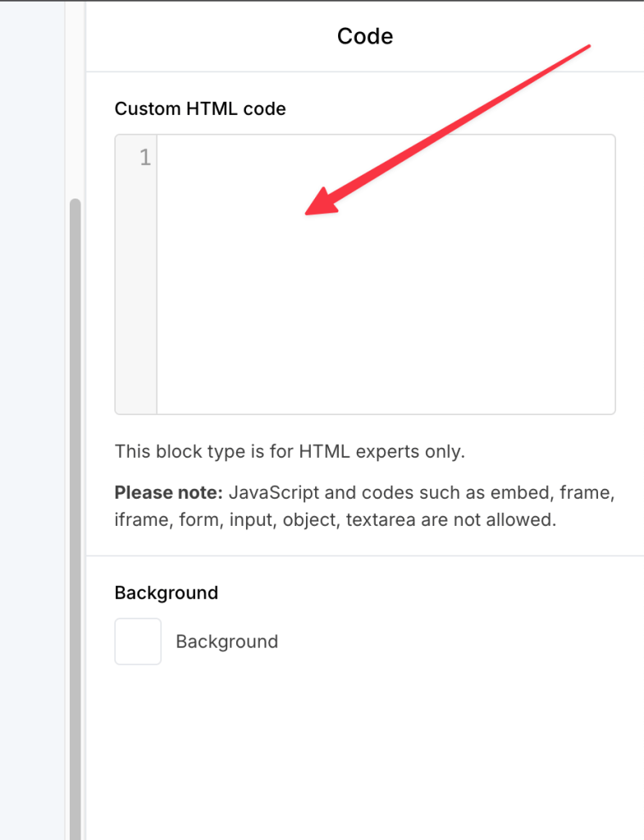Click the 'HTML experts only' helper text

click(x=381, y=451)
